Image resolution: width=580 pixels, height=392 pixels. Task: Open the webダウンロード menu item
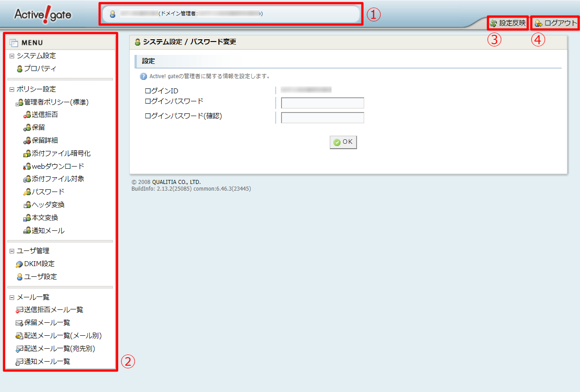coord(58,166)
